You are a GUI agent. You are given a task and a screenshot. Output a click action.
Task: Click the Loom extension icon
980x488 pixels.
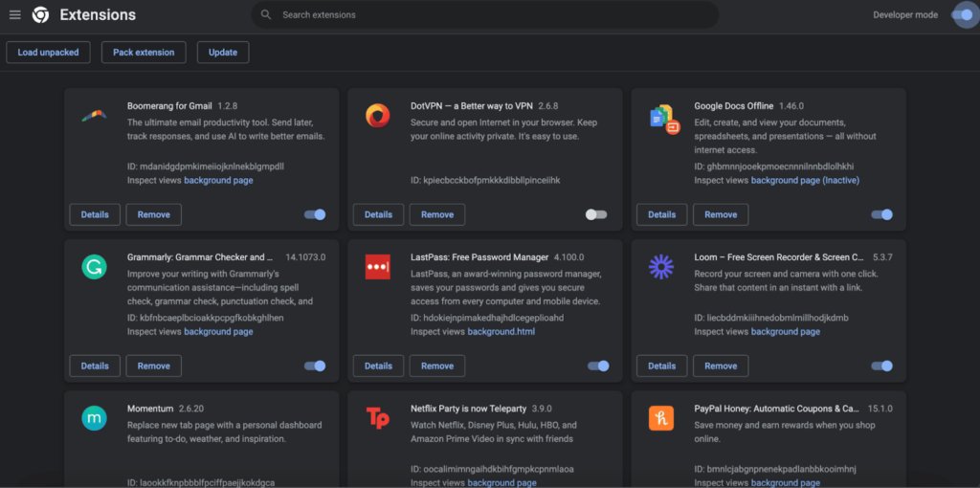661,267
